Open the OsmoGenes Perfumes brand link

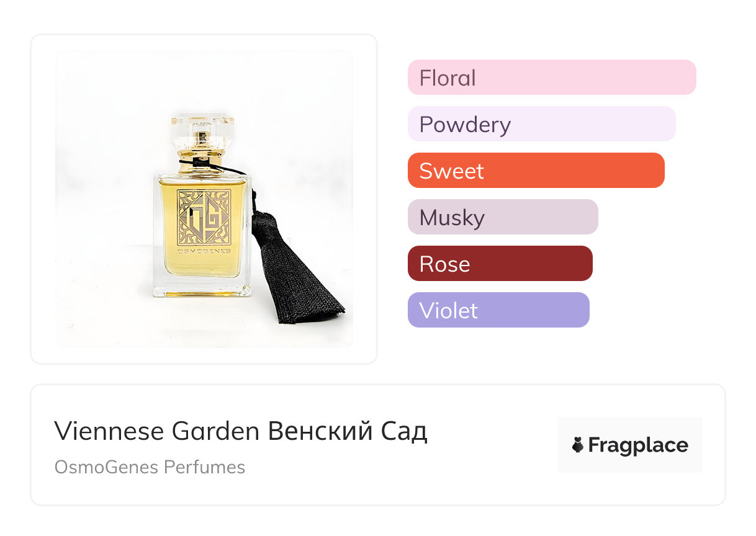click(x=150, y=467)
